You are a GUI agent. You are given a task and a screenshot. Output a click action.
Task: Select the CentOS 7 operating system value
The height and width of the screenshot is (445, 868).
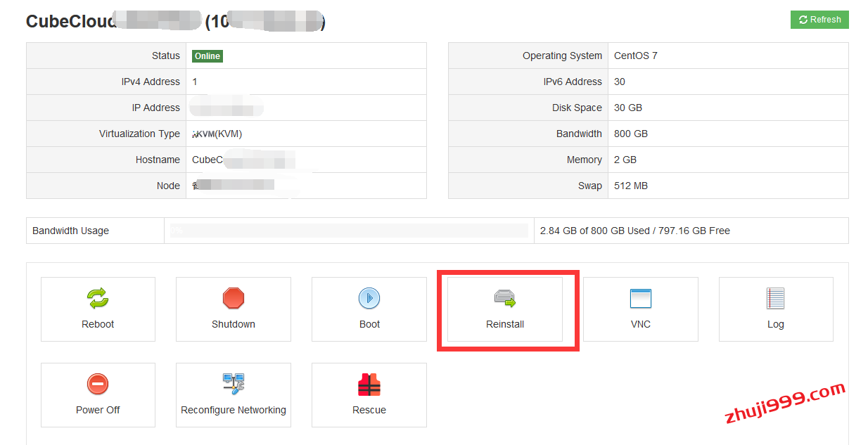635,56
